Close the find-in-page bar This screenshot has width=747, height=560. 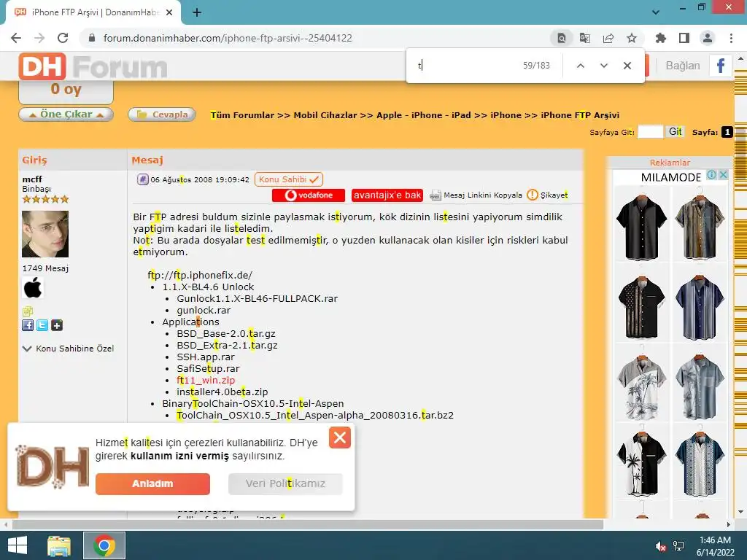(x=627, y=66)
